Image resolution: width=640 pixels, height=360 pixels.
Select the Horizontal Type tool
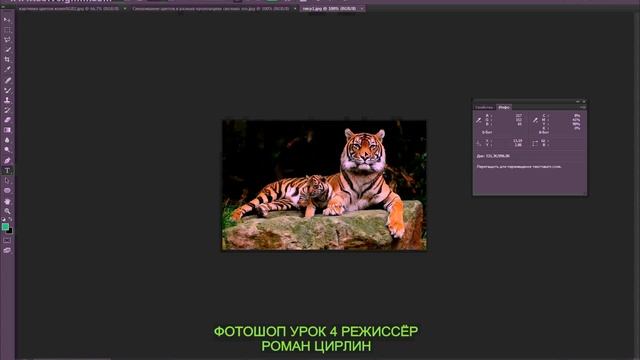pyautogui.click(x=7, y=171)
